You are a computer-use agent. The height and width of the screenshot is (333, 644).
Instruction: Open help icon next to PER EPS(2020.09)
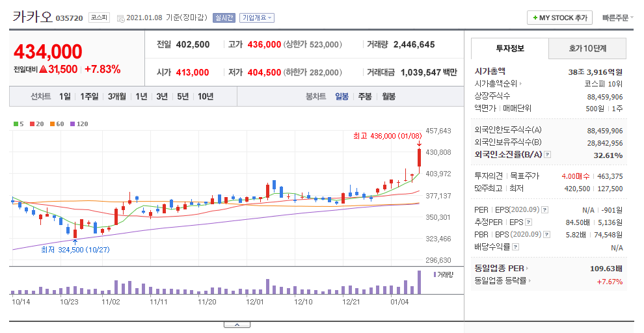pos(544,210)
